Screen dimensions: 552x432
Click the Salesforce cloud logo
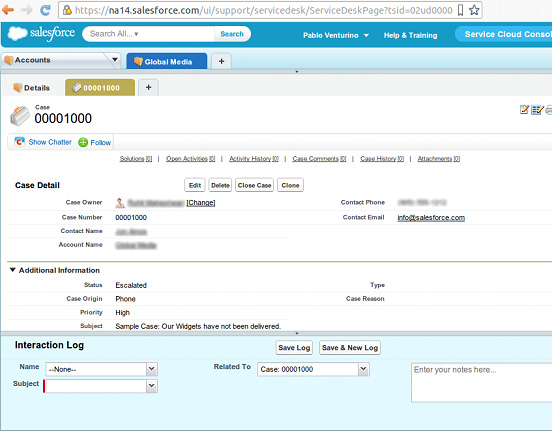[x=18, y=33]
